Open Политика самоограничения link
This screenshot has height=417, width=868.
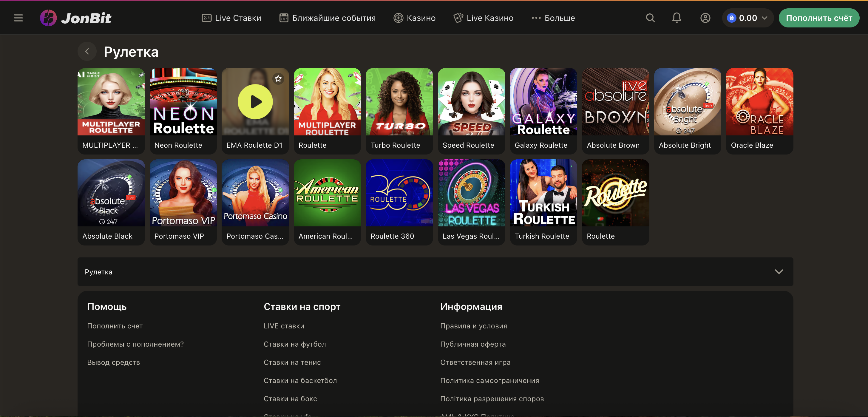489,380
